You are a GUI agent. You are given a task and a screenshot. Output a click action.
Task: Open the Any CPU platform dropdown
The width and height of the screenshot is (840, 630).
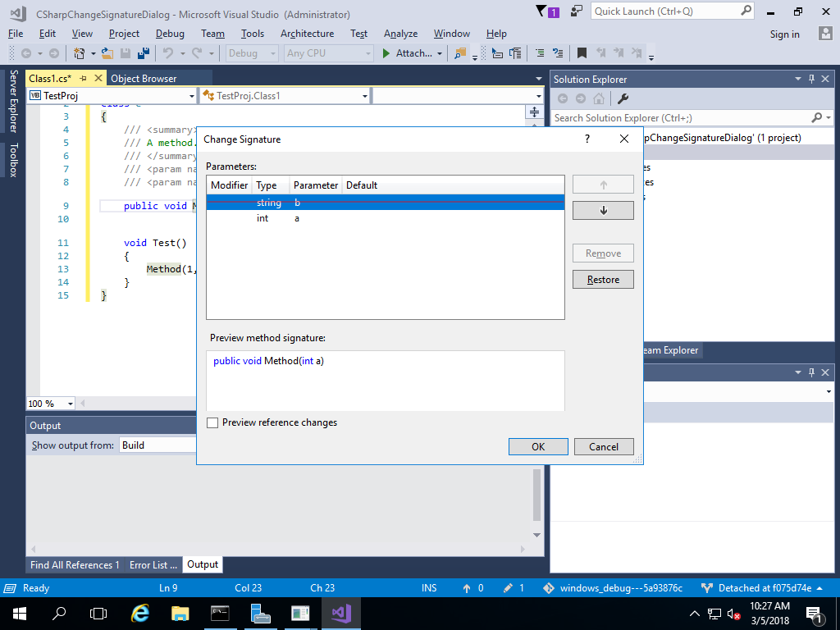click(x=328, y=53)
